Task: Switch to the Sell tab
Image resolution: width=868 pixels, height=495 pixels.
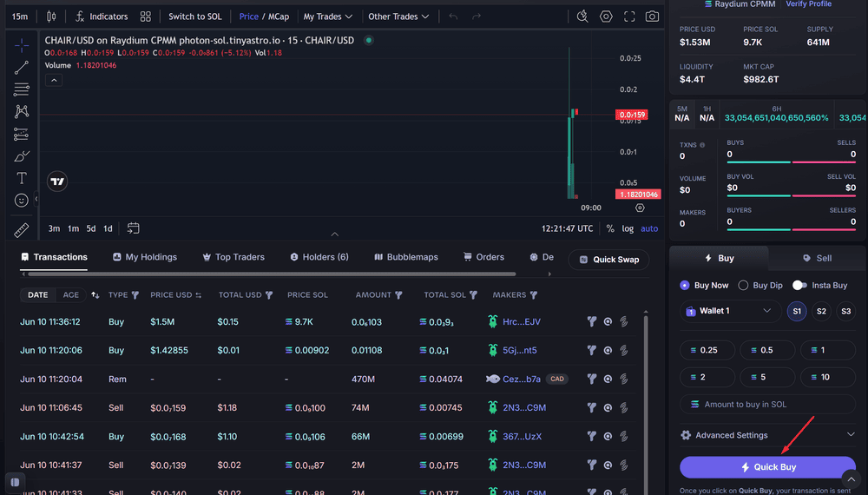Action: [x=817, y=258]
